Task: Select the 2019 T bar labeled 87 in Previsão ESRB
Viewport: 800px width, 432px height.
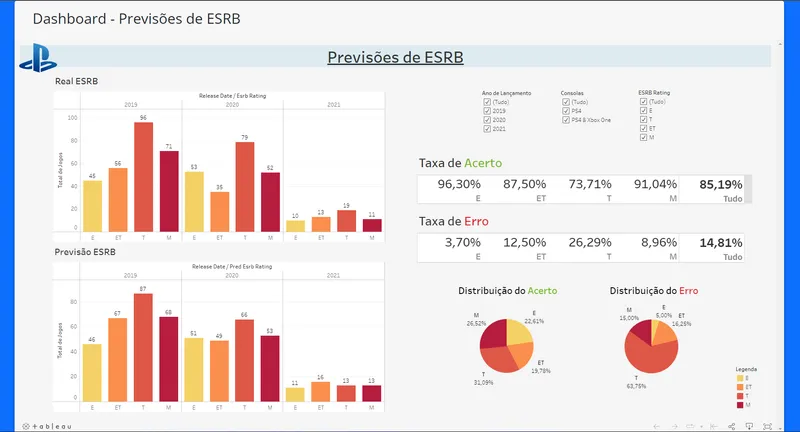Action: [143, 347]
